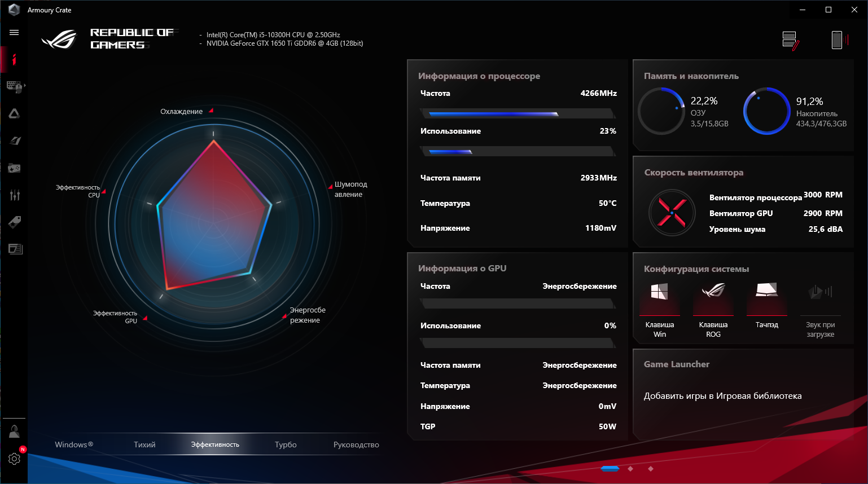
Task: Open the GameVisual icon in the sidebar
Action: click(x=15, y=140)
